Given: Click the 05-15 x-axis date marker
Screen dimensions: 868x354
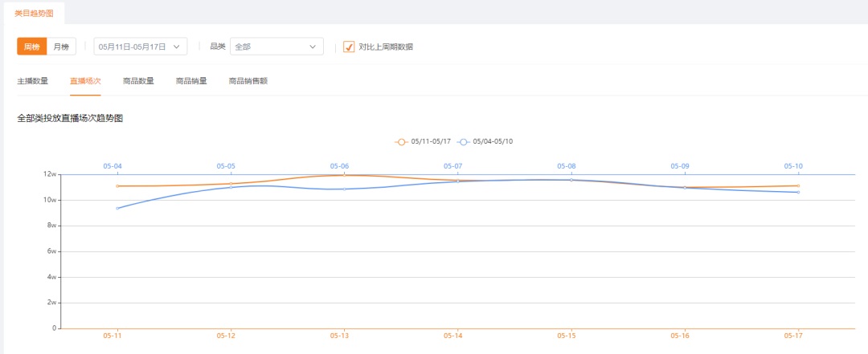Looking at the screenshot, I should (567, 336).
